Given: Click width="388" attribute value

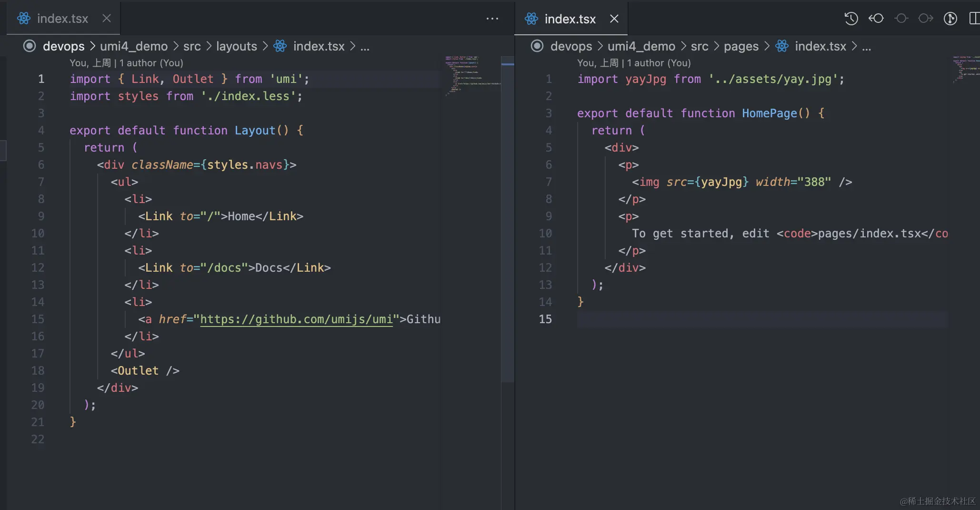Looking at the screenshot, I should click(814, 182).
